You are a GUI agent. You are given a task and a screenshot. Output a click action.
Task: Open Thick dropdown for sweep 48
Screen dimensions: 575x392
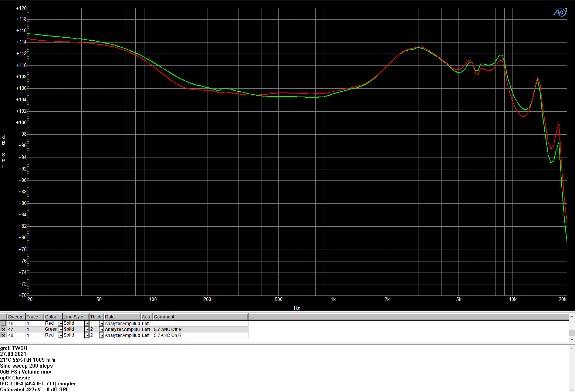[102, 335]
